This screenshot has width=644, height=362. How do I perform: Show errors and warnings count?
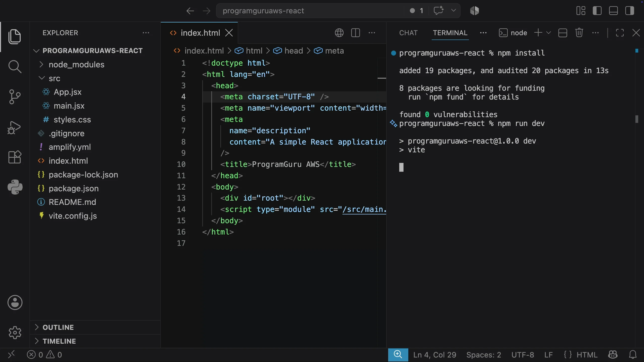(45, 355)
